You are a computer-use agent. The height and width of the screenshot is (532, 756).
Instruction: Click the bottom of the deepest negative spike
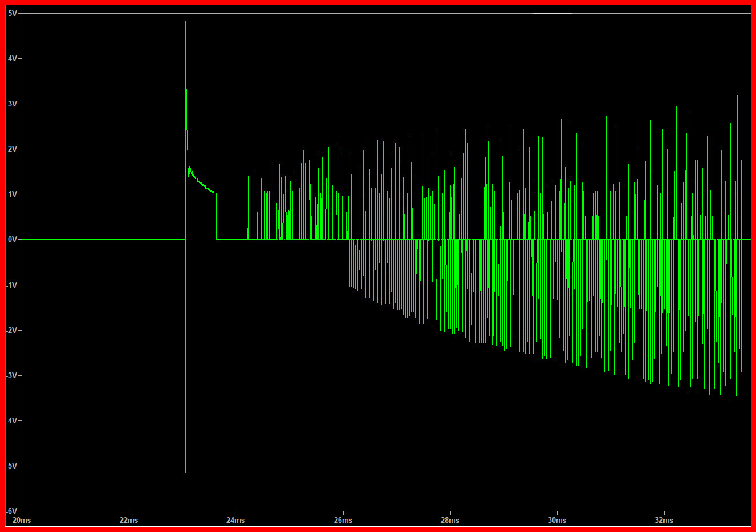pos(185,474)
